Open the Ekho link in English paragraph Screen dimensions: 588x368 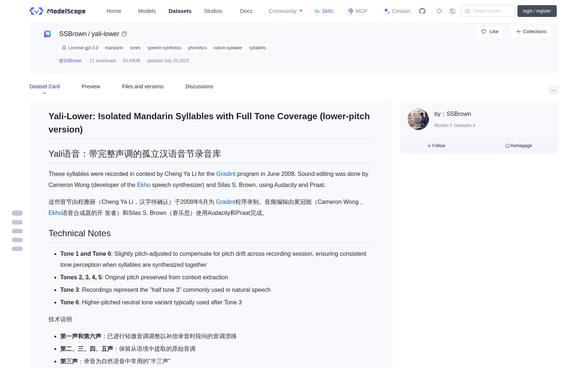(x=144, y=185)
